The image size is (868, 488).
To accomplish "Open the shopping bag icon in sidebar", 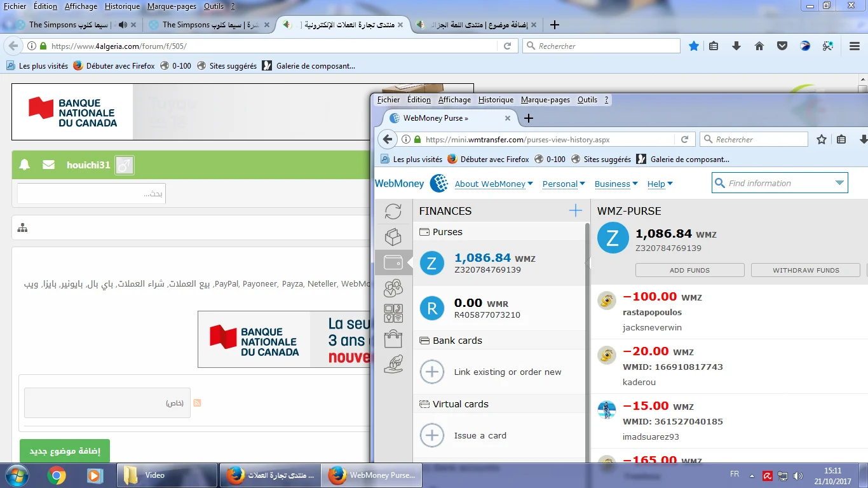I will tap(393, 339).
